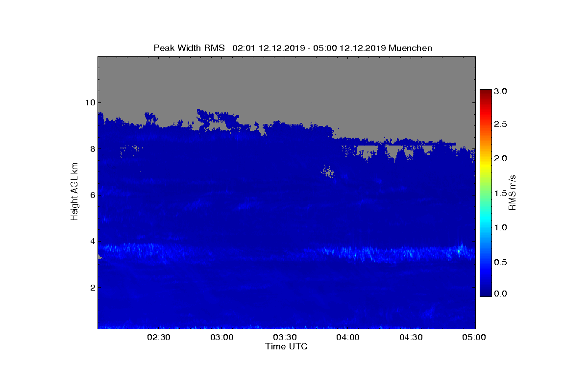The width and height of the screenshot is (588, 392).
Task: Click the 0.5 colorbar value
Action: [501, 262]
